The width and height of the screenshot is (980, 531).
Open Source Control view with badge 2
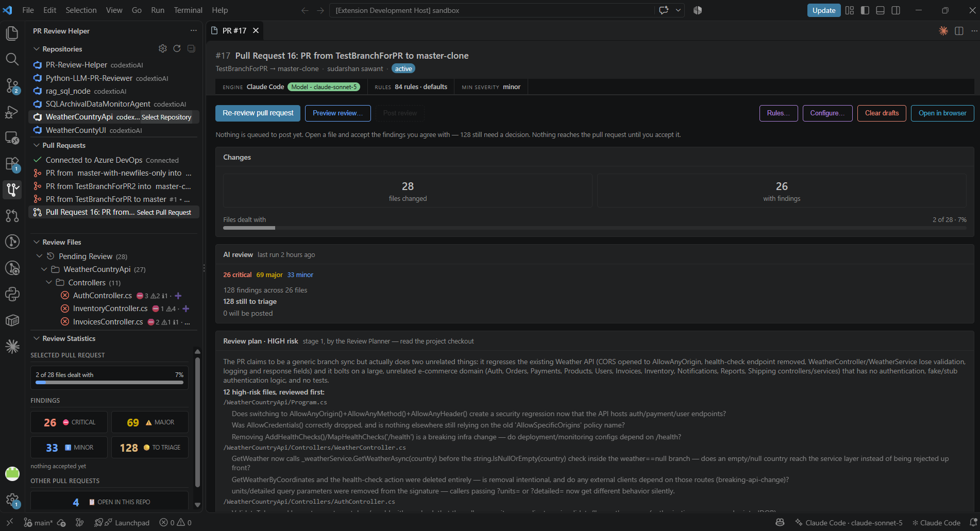pyautogui.click(x=12, y=85)
